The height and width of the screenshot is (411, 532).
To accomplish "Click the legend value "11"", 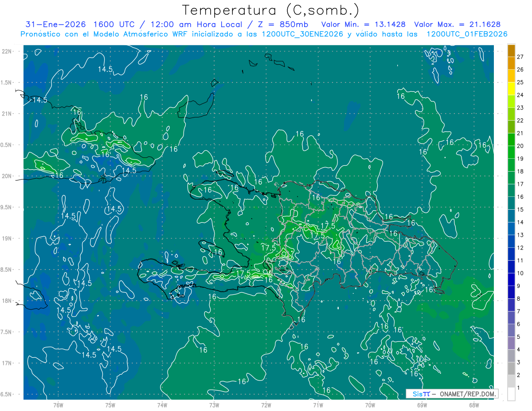I will point(520,260).
